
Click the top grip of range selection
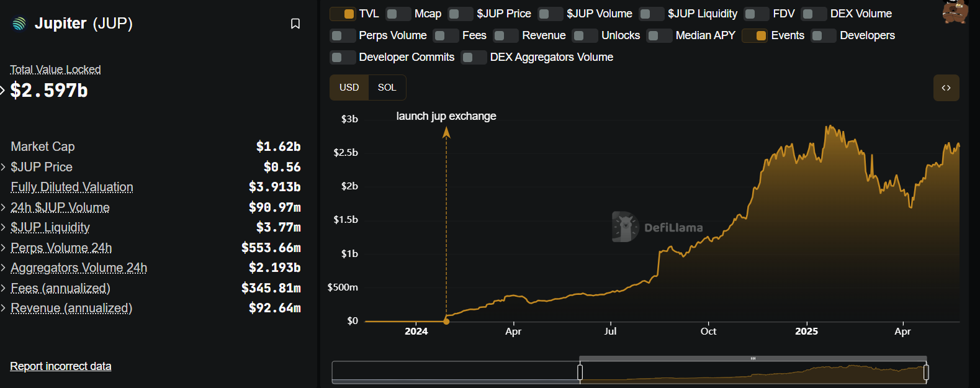753,358
